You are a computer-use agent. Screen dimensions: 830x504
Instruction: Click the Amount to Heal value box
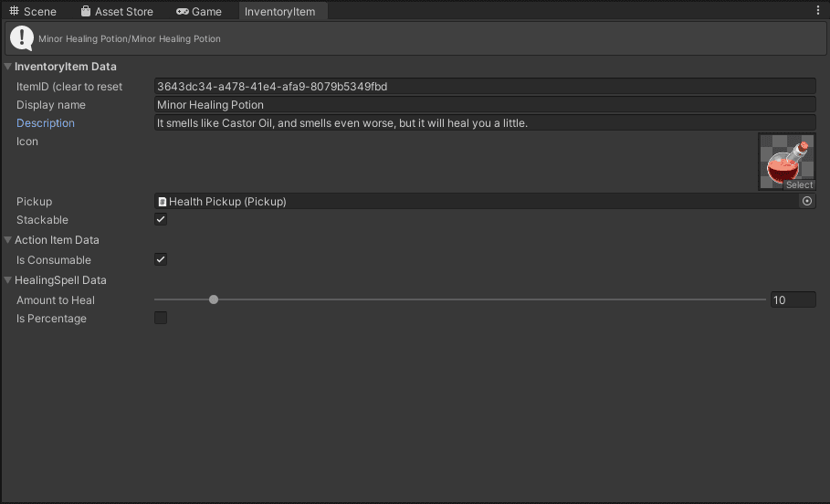click(793, 299)
